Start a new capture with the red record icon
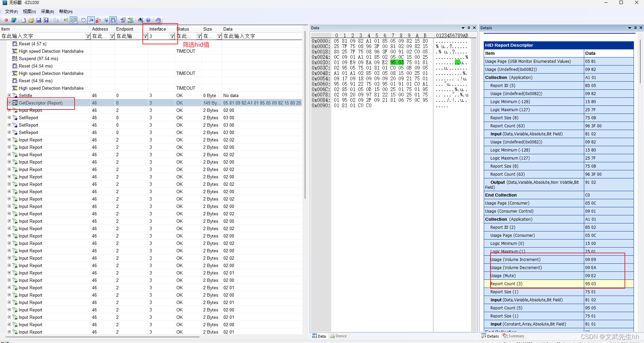Screen dimensions: 644x343 [6, 20]
